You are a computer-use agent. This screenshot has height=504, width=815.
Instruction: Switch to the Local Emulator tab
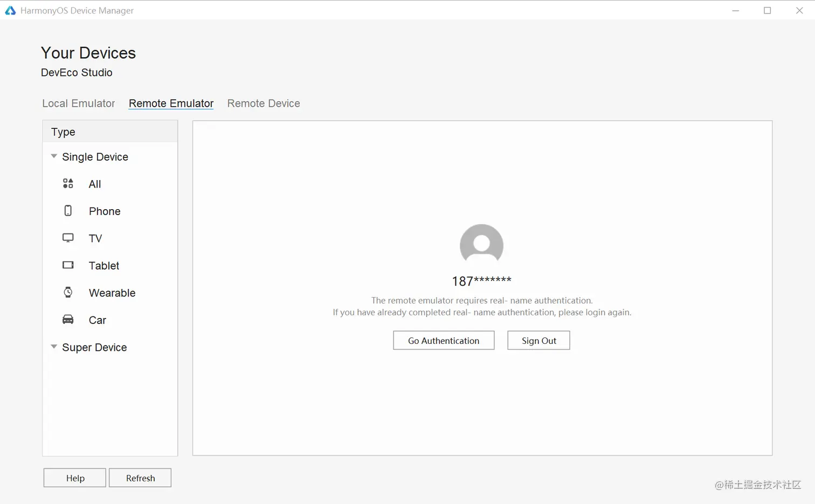[79, 103]
